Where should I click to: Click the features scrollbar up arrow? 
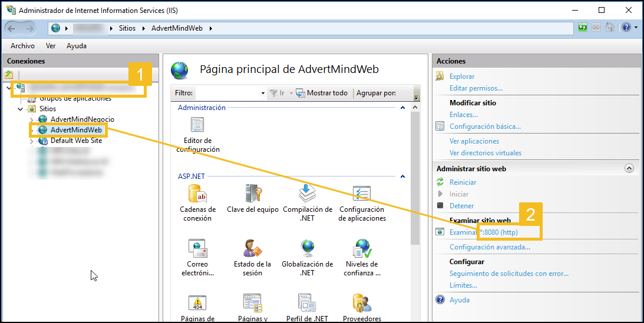[x=415, y=108]
